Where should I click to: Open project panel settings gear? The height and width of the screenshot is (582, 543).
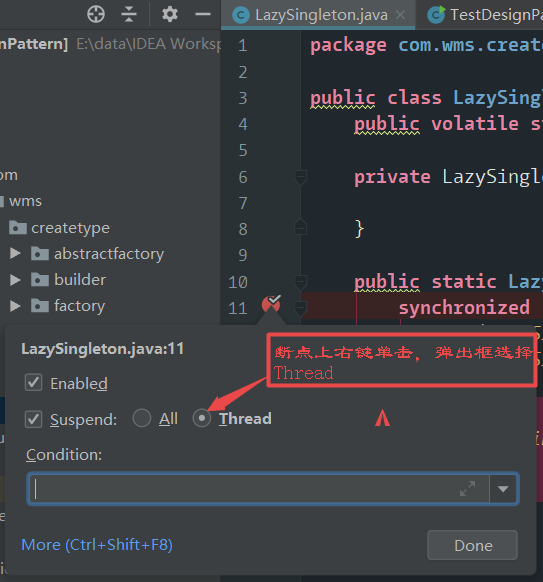click(x=170, y=14)
